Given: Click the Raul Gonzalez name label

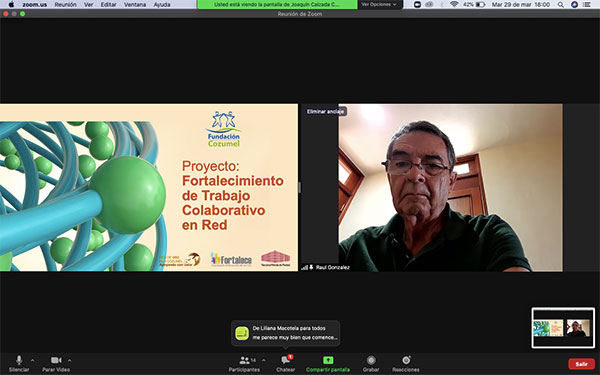Looking at the screenshot, I should 333,267.
